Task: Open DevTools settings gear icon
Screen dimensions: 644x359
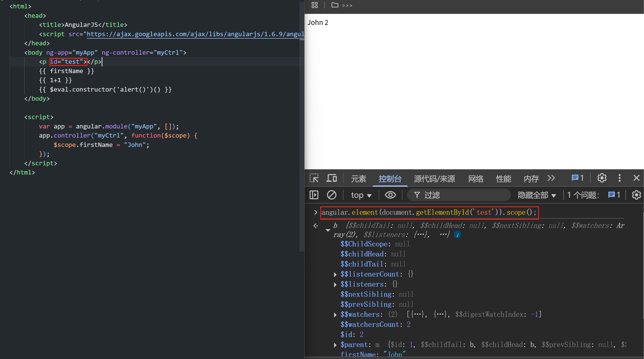Action: pos(602,178)
